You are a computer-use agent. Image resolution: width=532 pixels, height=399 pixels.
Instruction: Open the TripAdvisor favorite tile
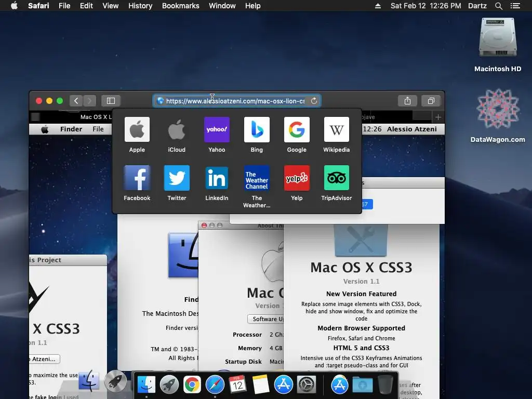[x=336, y=183]
